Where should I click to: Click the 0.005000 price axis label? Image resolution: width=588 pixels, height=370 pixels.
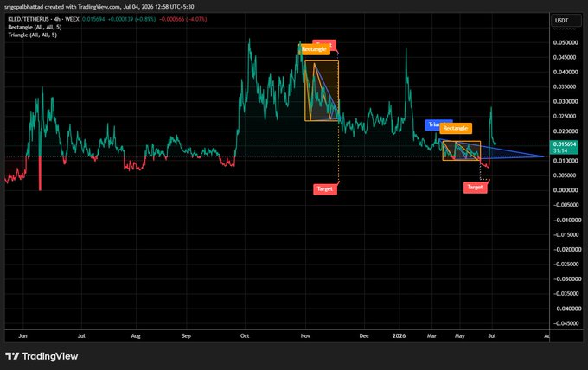tap(566, 175)
